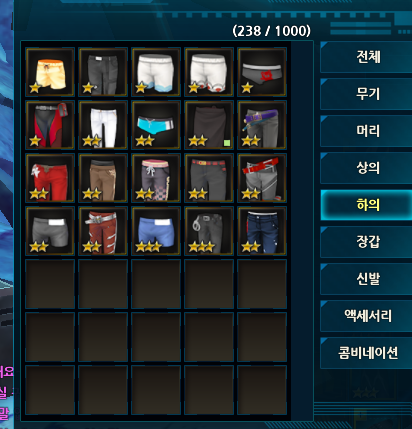The width and height of the screenshot is (412, 429).
Task: Select the blue three-star shorts
Action: [x=156, y=231]
